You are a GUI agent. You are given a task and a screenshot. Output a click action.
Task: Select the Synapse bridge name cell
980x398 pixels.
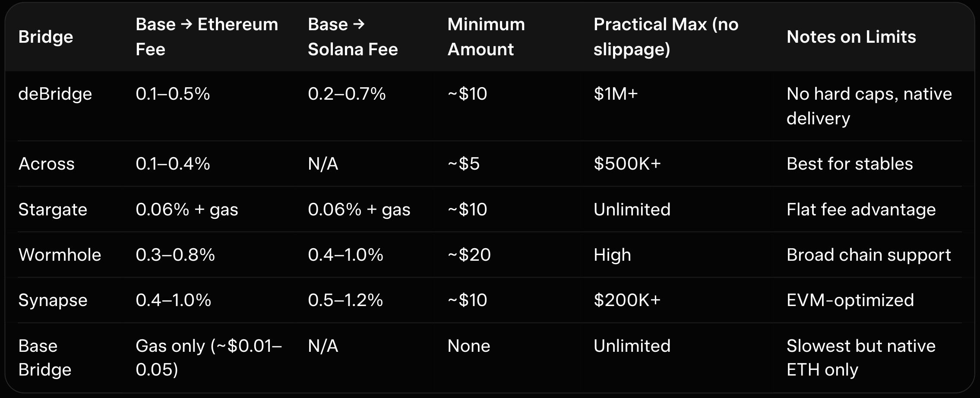pos(53,300)
